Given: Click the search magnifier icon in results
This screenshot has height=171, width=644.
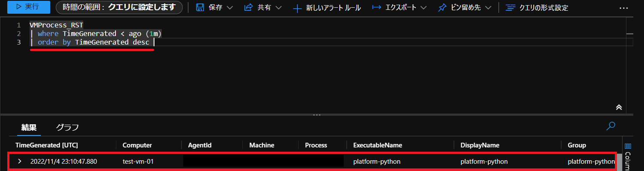Looking at the screenshot, I should point(611,126).
